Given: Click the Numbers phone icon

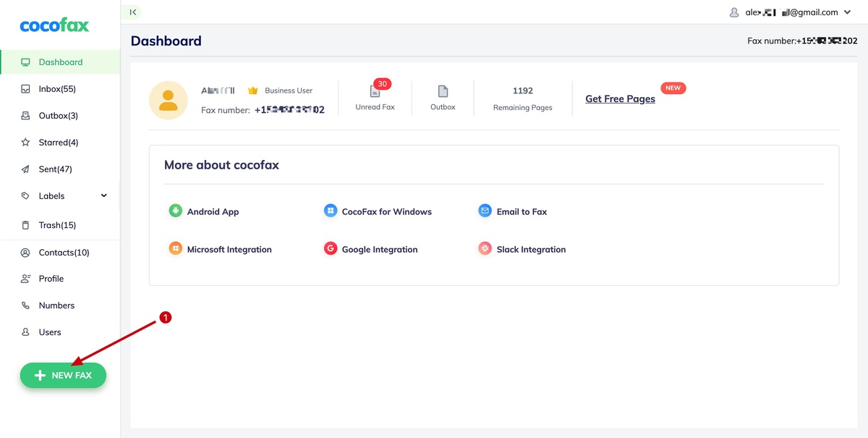Looking at the screenshot, I should 25,306.
